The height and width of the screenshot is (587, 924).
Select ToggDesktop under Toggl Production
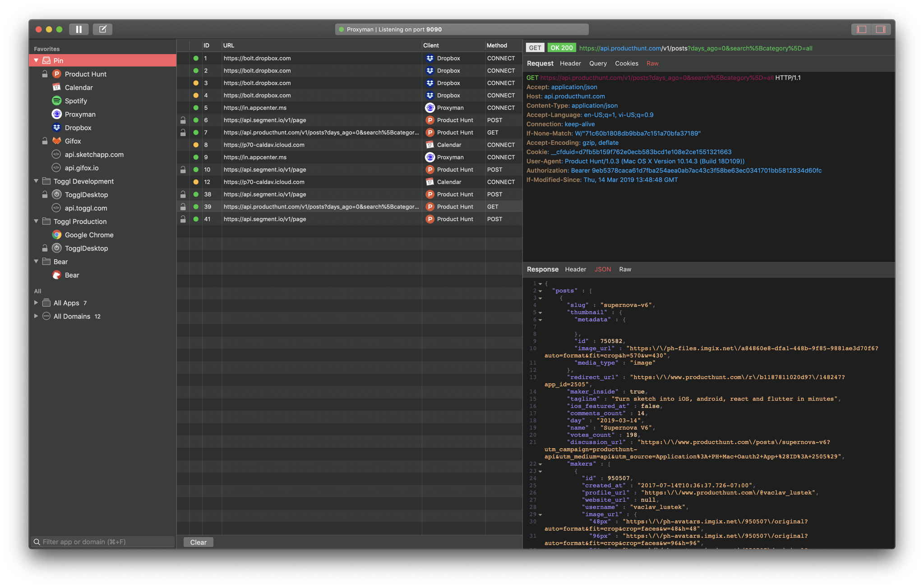pyautogui.click(x=86, y=248)
